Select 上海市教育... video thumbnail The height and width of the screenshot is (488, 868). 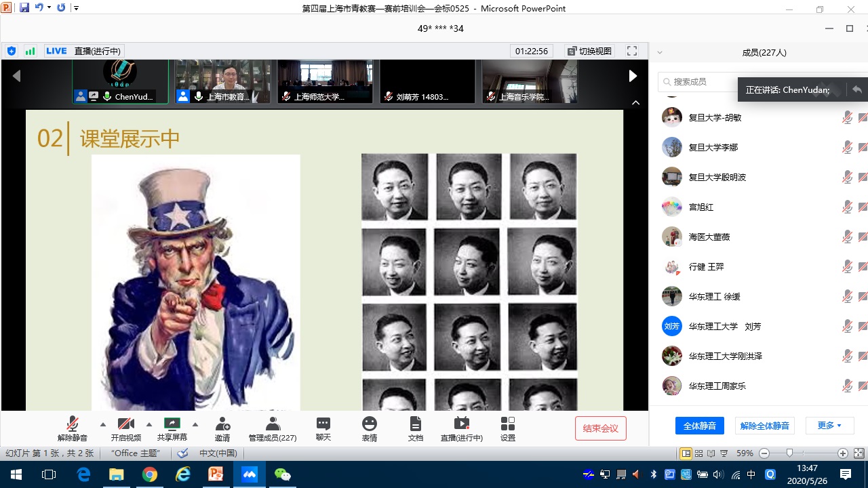(223, 81)
